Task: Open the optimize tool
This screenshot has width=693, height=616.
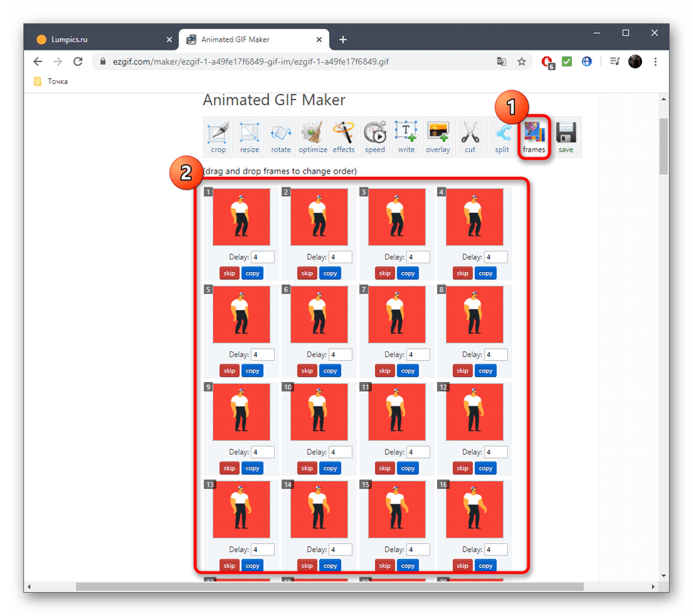Action: click(312, 137)
